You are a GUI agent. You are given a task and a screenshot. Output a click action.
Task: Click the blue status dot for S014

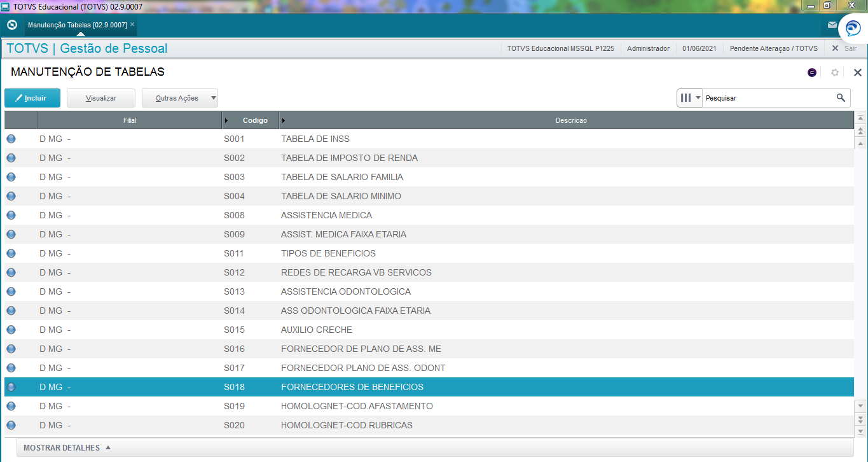(11, 311)
